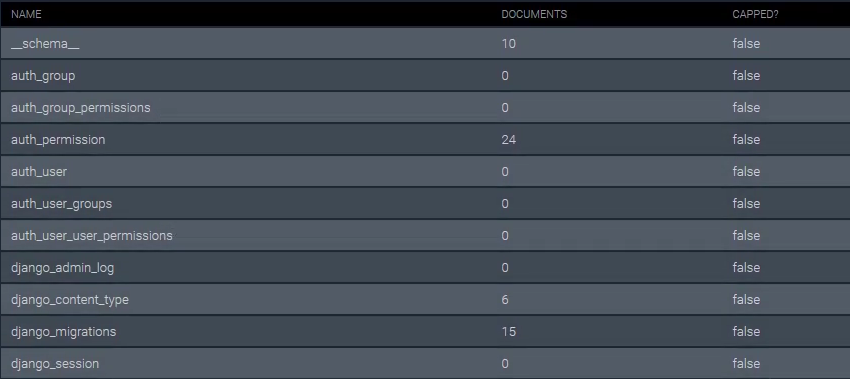This screenshot has width=850, height=379.
Task: Sort by the DOCUMENTS column header
Action: 534,15
